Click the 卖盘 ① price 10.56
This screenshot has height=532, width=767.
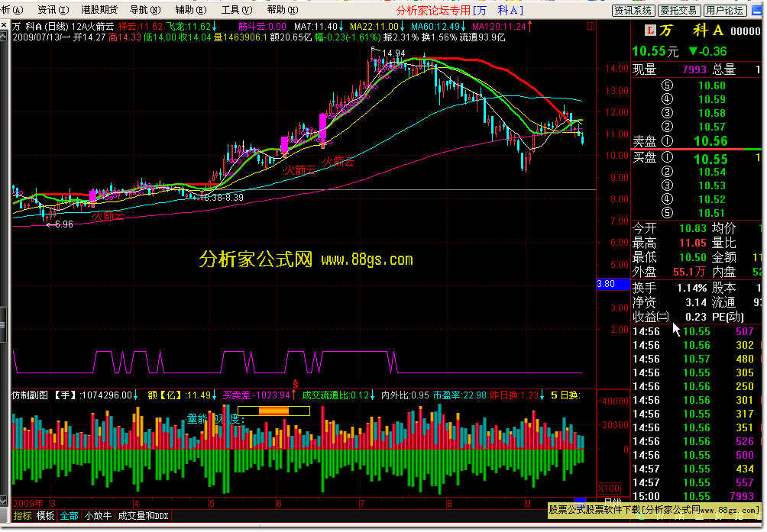[710, 141]
